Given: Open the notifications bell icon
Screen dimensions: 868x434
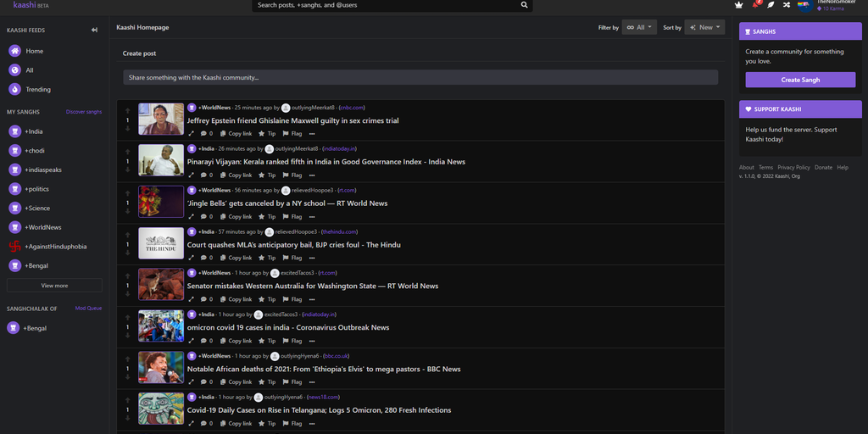Looking at the screenshot, I should [755, 4].
